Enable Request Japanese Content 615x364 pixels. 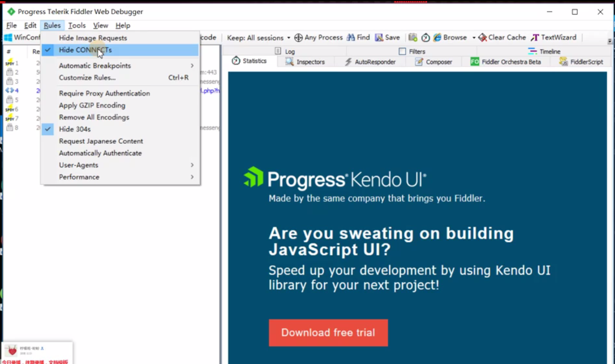point(120,141)
